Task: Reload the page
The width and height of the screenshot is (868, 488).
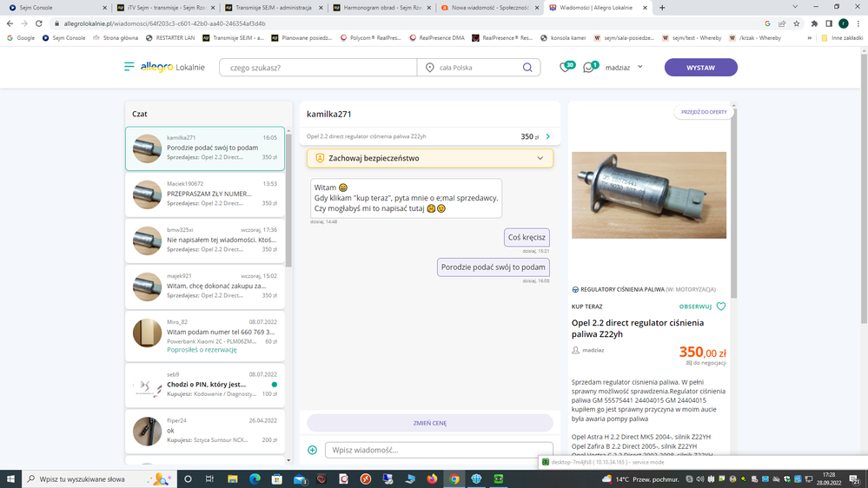Action: coord(39,23)
